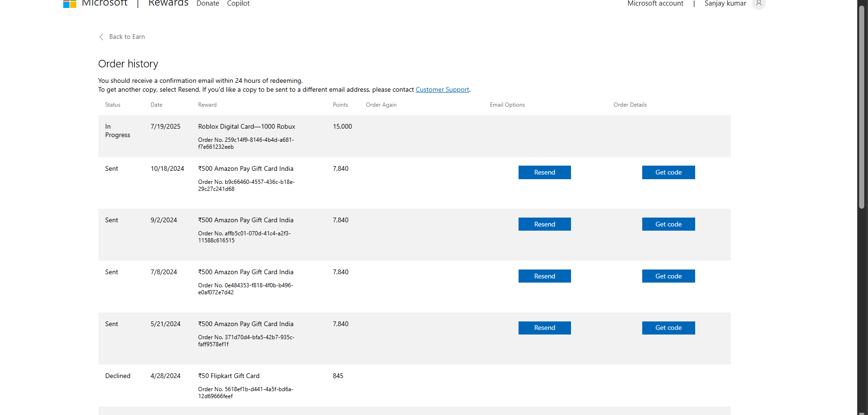Screen dimensions: 868x415
Task: Click the Points column header
Action: click(x=341, y=105)
